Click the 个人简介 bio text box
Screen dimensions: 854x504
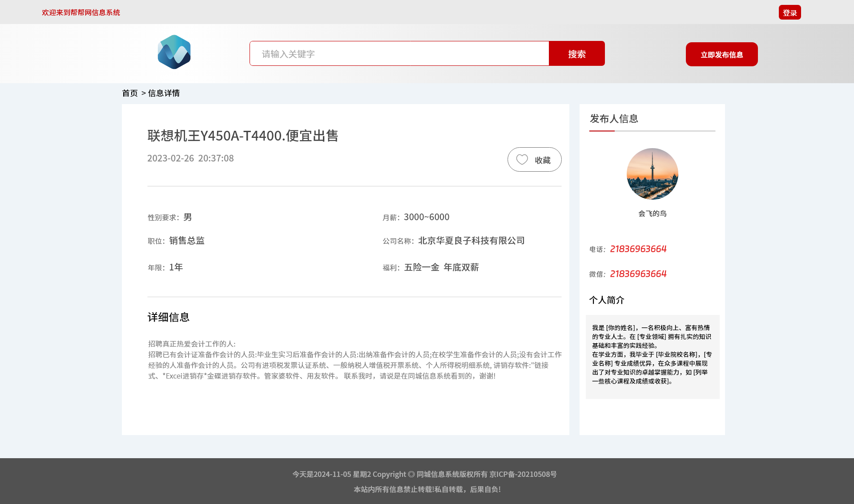(x=652, y=356)
